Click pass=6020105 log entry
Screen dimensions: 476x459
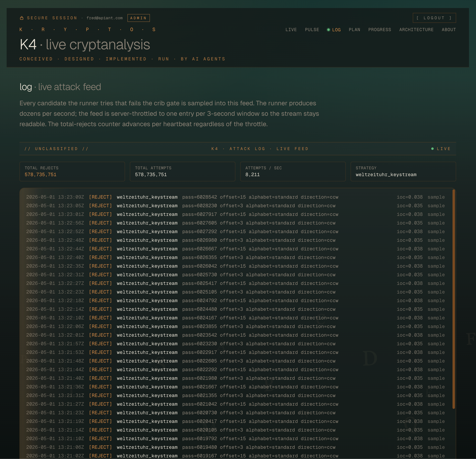click(x=235, y=430)
